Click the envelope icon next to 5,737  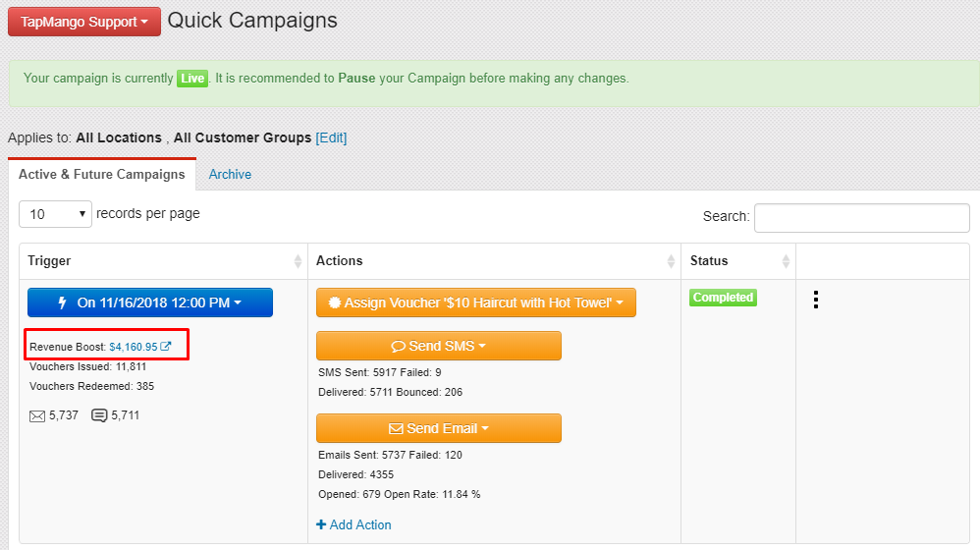tap(37, 416)
